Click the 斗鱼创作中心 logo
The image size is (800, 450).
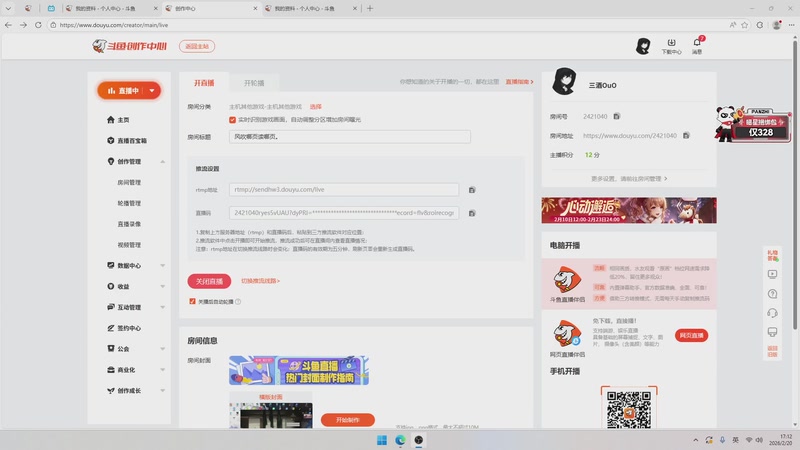tap(130, 46)
